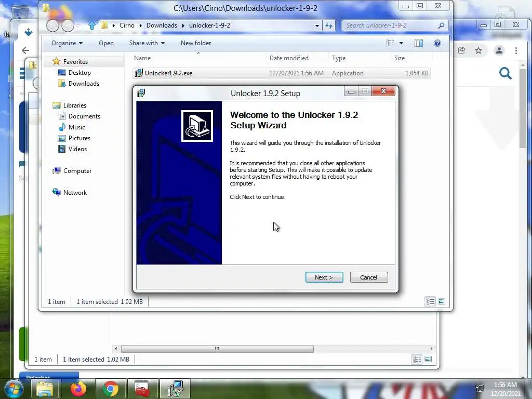
Task: Click thumbnails view icon in back Explorer window
Action: 428,359
